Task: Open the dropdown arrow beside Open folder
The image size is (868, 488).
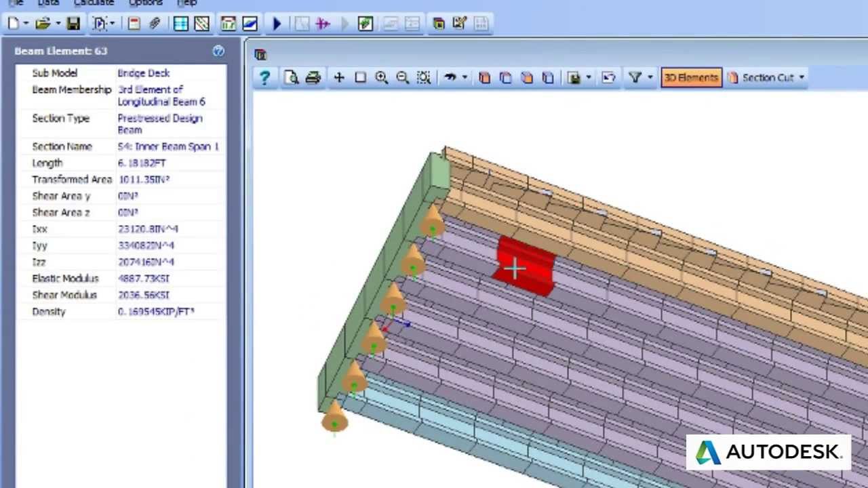Action: (58, 24)
